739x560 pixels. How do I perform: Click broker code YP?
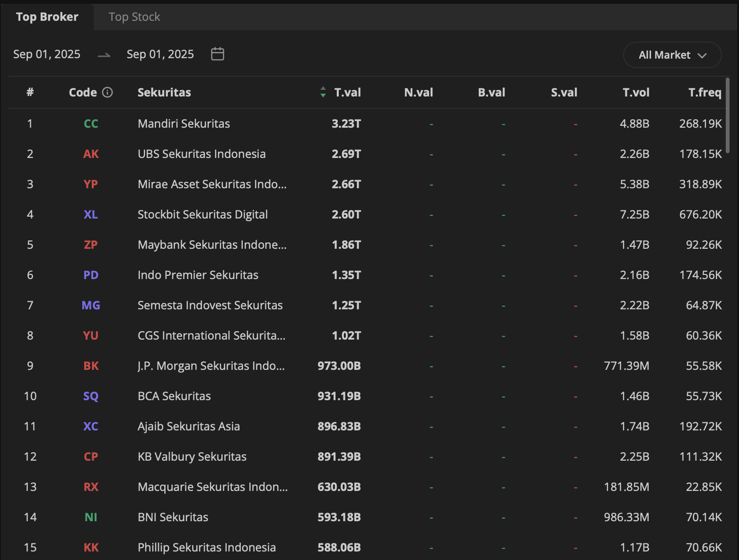(x=91, y=184)
